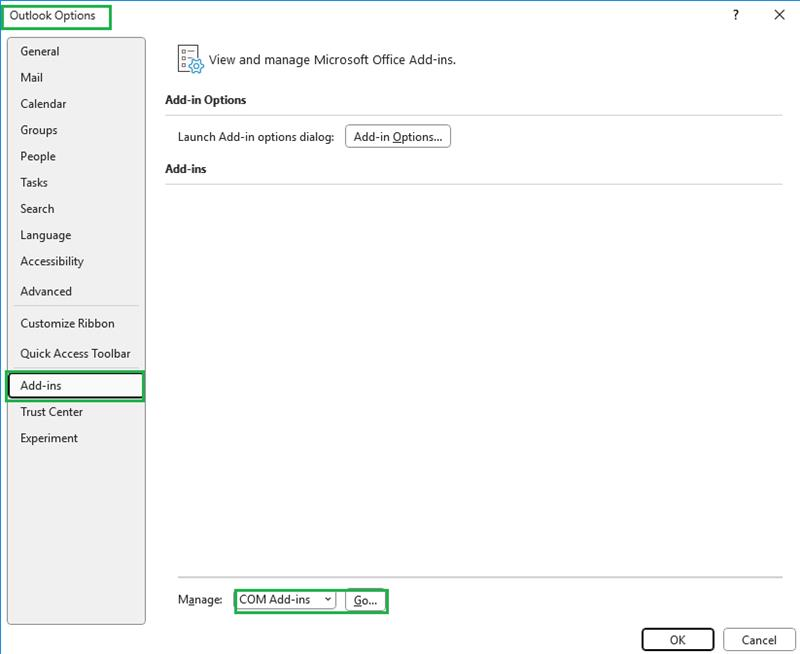
Task: Open Trust Center settings
Action: 76,412
